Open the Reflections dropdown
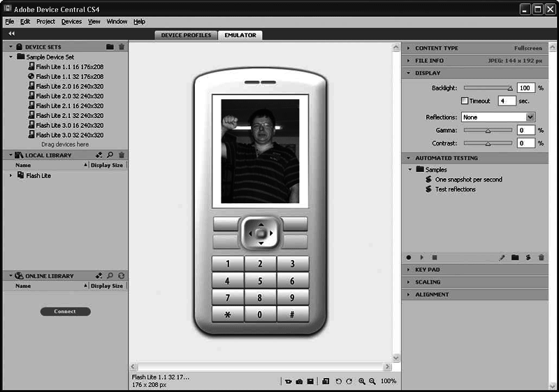 [x=530, y=117]
